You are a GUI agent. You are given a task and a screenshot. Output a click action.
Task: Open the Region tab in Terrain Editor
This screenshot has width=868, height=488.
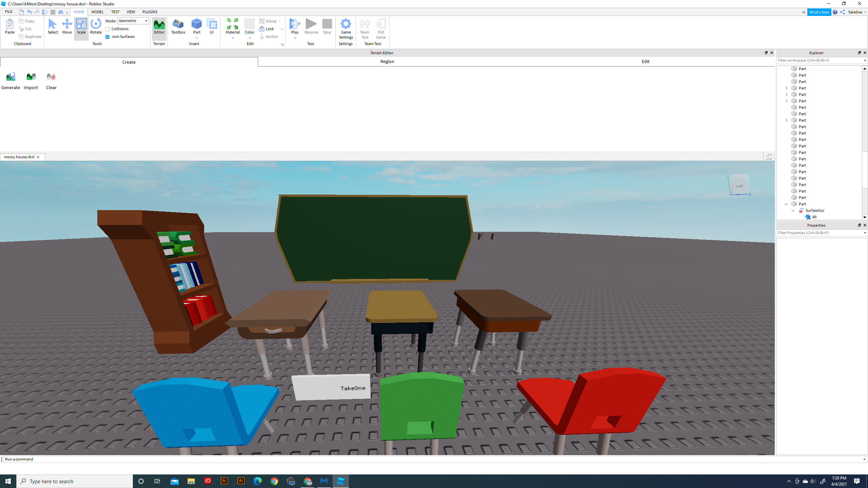[x=387, y=61]
